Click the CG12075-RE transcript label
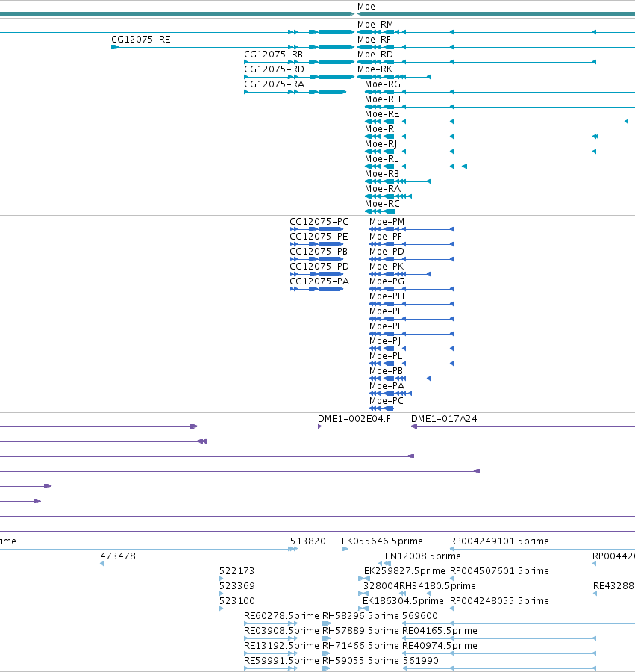 tap(141, 40)
